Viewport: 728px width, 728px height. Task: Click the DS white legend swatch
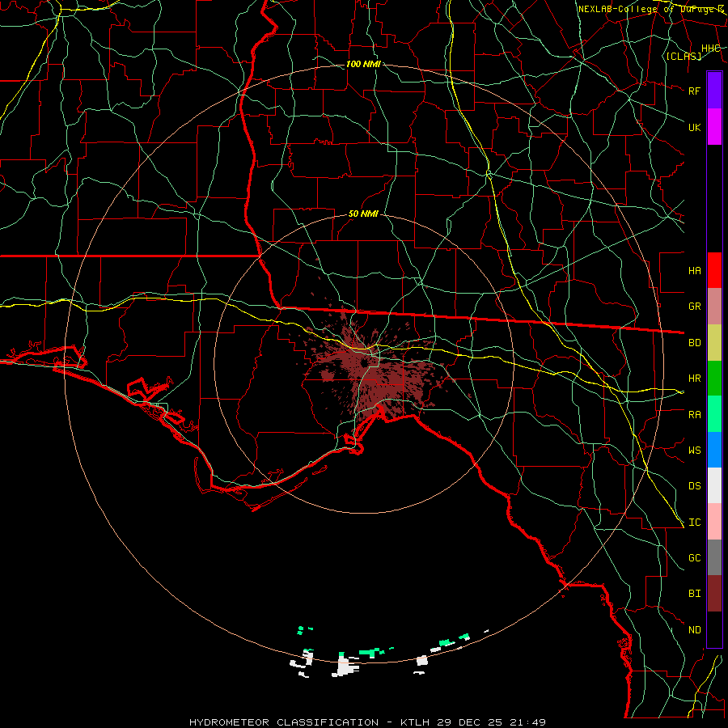[714, 485]
